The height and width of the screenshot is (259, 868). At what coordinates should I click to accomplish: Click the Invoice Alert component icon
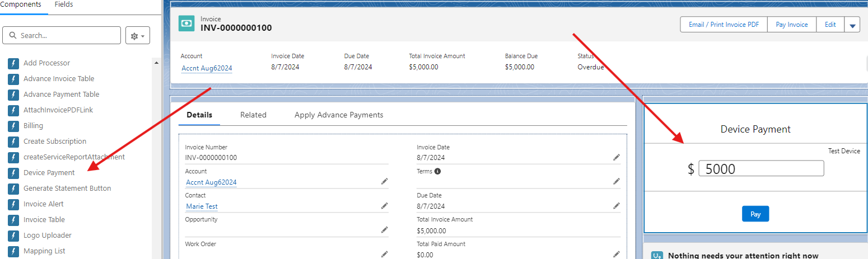click(x=13, y=204)
